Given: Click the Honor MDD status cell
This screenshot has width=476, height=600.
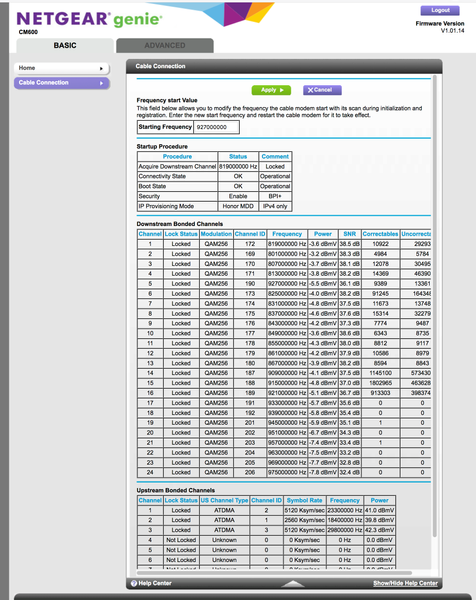Looking at the screenshot, I should pyautogui.click(x=238, y=206).
